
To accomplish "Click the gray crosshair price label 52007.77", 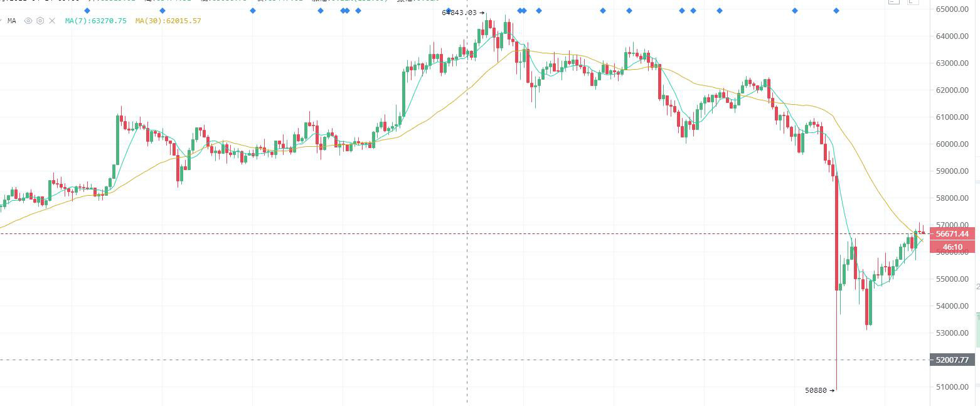I will 952,360.
